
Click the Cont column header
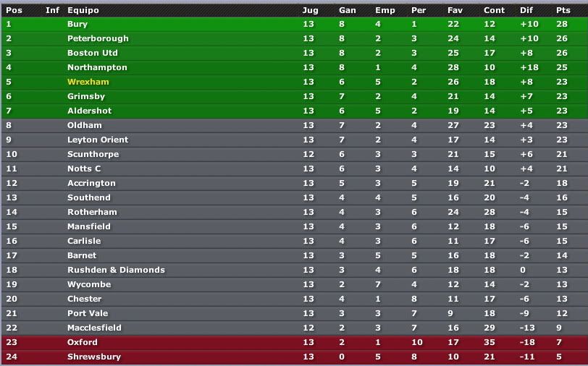(494, 11)
